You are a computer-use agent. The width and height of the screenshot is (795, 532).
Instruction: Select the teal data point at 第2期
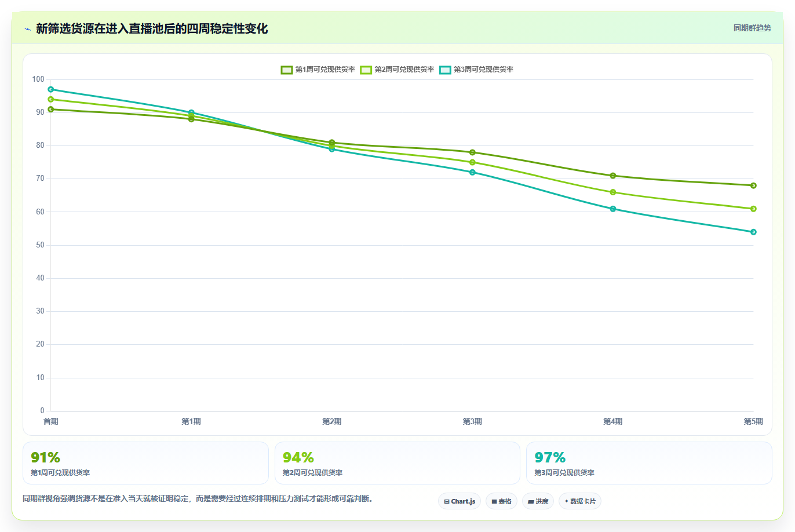(x=332, y=149)
